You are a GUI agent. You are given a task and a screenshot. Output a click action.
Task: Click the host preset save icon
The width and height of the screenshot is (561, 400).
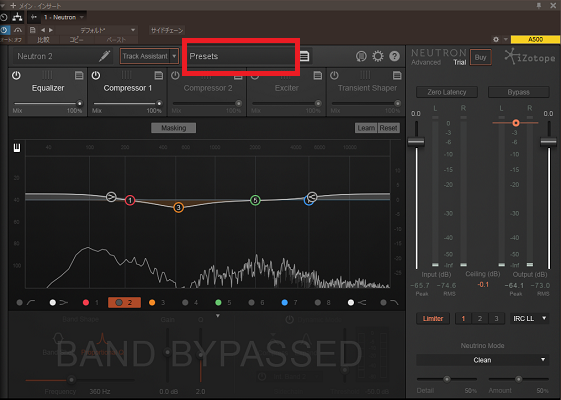pos(33,30)
